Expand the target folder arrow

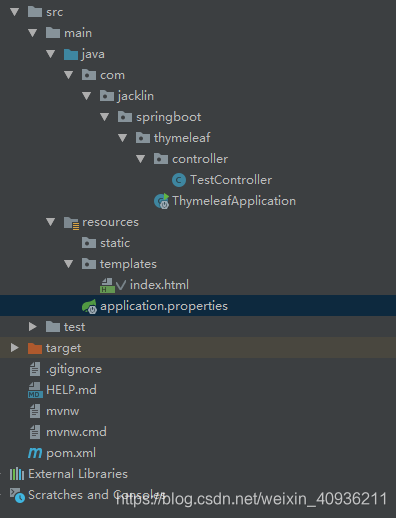coord(15,348)
